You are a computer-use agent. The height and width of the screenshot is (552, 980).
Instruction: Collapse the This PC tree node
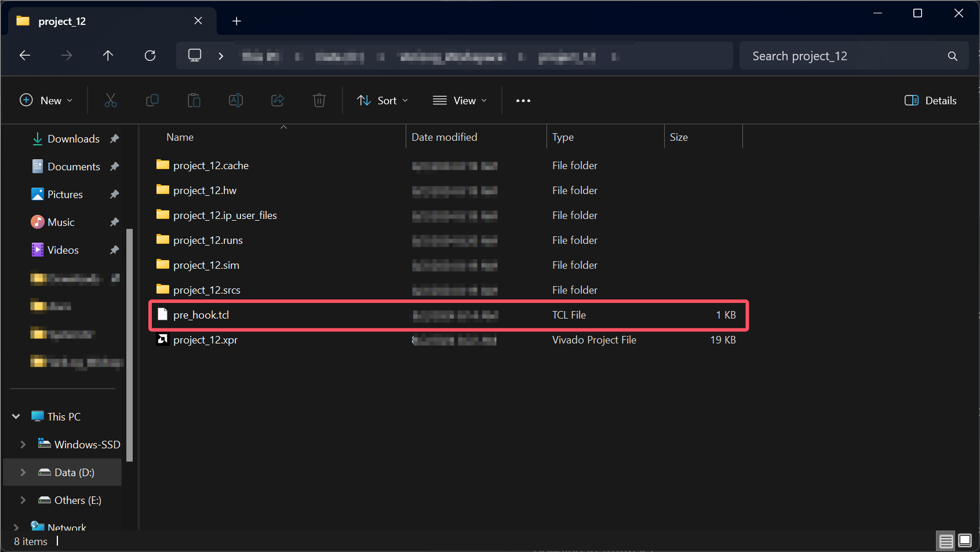point(16,416)
